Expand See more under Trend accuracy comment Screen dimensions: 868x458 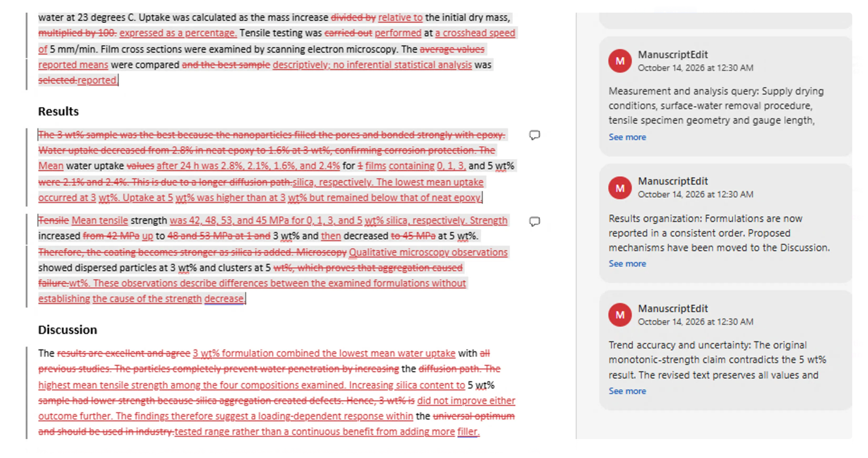(x=627, y=391)
